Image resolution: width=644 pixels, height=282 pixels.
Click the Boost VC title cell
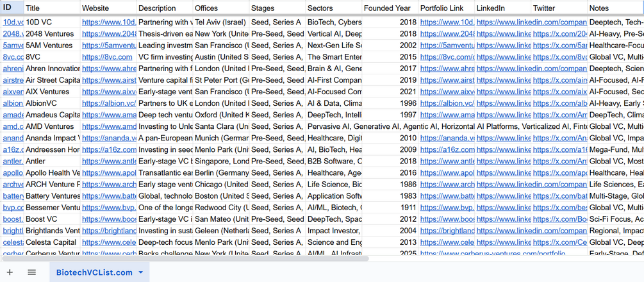click(x=52, y=219)
